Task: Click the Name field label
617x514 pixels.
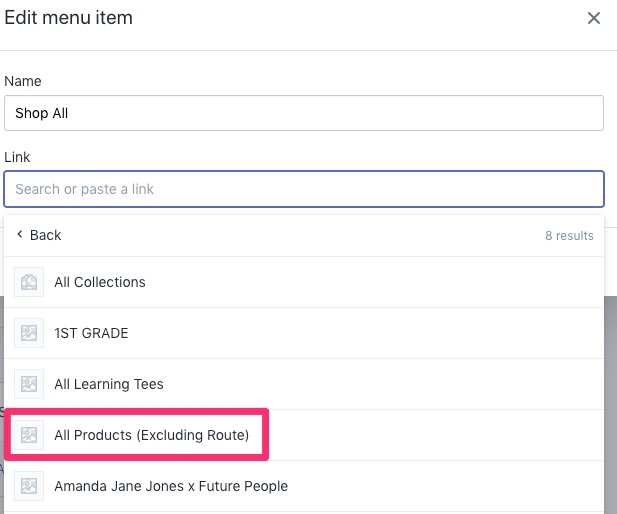Action: (x=22, y=81)
